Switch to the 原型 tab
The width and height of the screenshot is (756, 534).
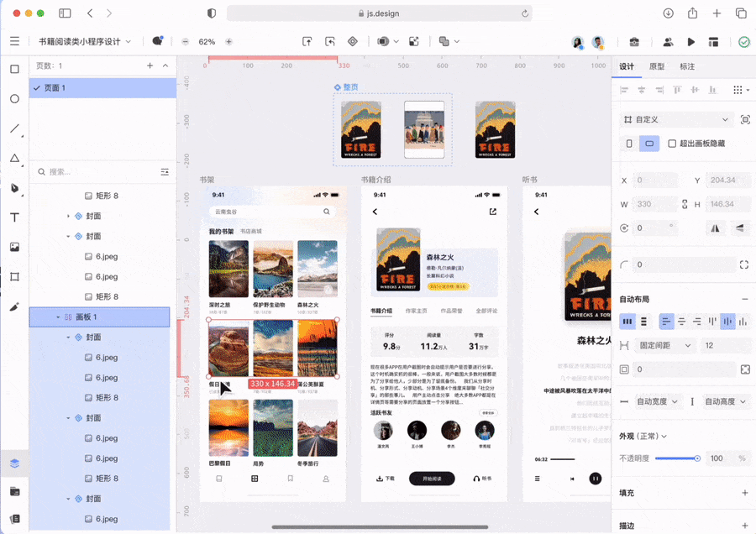656,66
